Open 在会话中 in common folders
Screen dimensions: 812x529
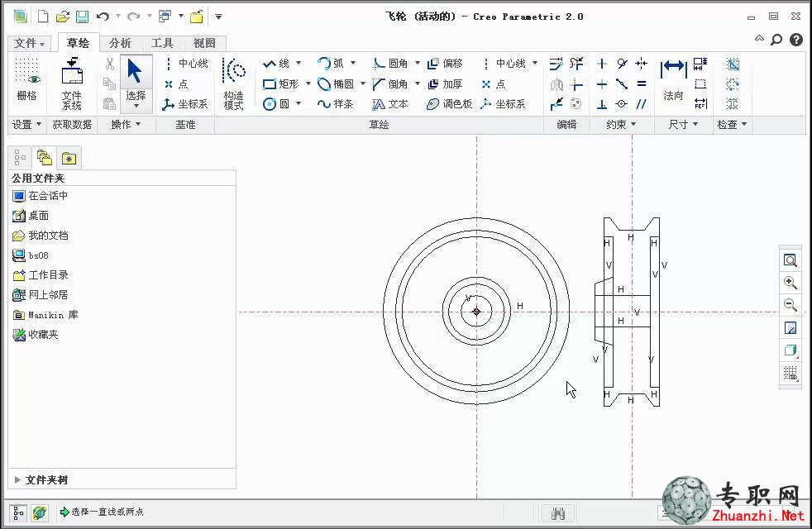click(x=41, y=196)
